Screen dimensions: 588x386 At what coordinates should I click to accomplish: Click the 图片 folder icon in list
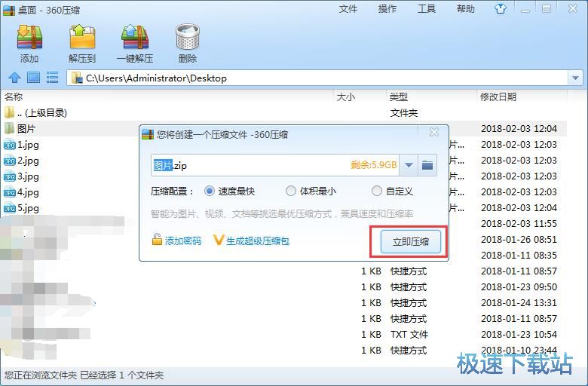pos(9,128)
